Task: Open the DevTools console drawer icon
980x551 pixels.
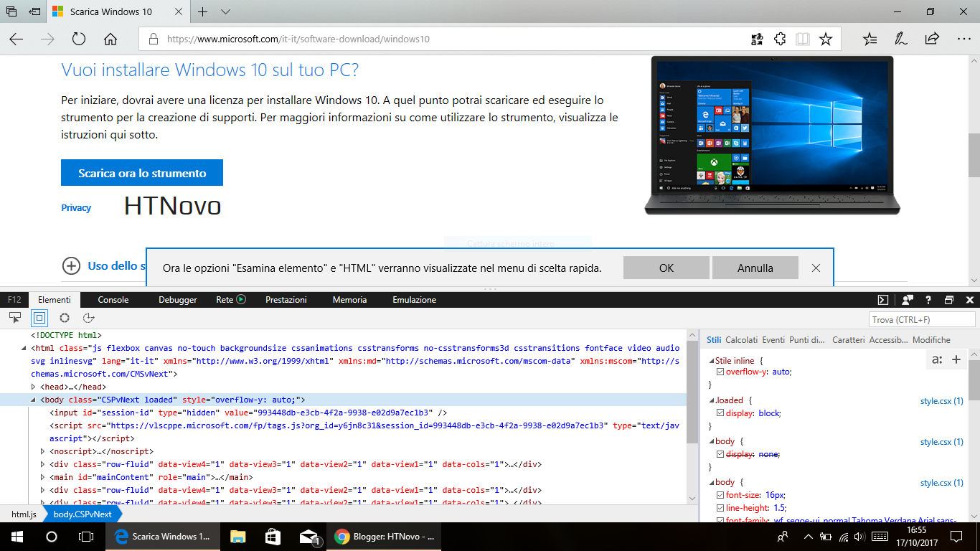Action: 884,300
